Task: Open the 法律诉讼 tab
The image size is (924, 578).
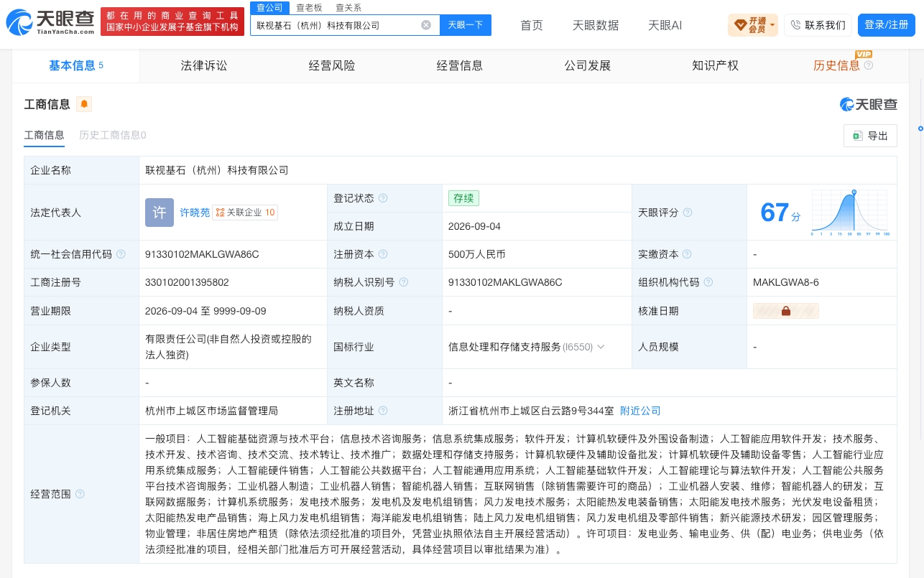Action: click(x=204, y=65)
